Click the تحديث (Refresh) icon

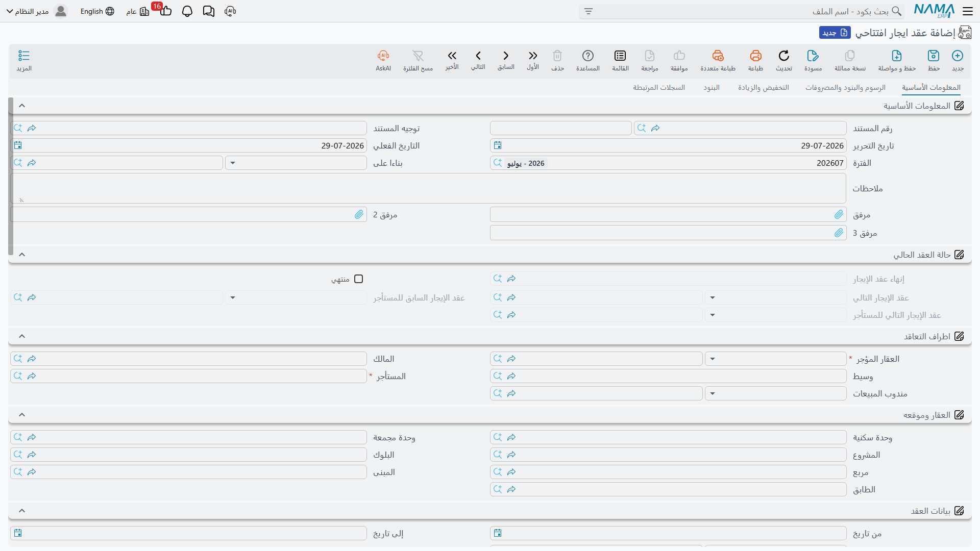click(x=784, y=56)
